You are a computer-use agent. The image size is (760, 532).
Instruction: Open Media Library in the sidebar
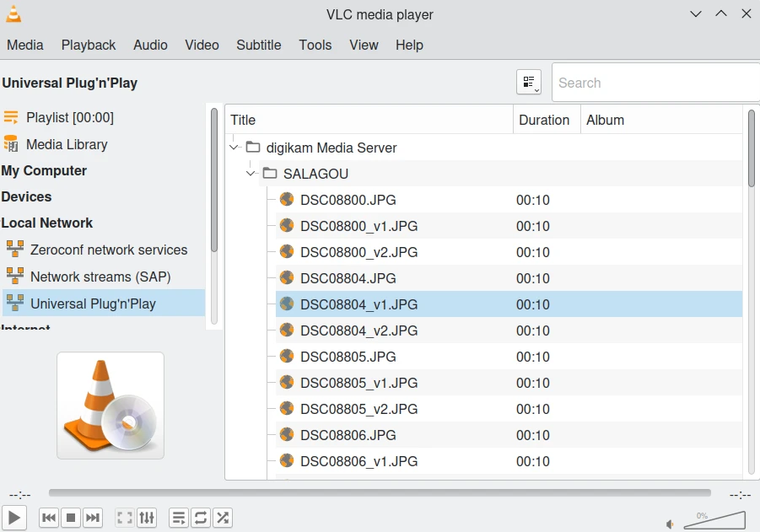[x=67, y=144]
